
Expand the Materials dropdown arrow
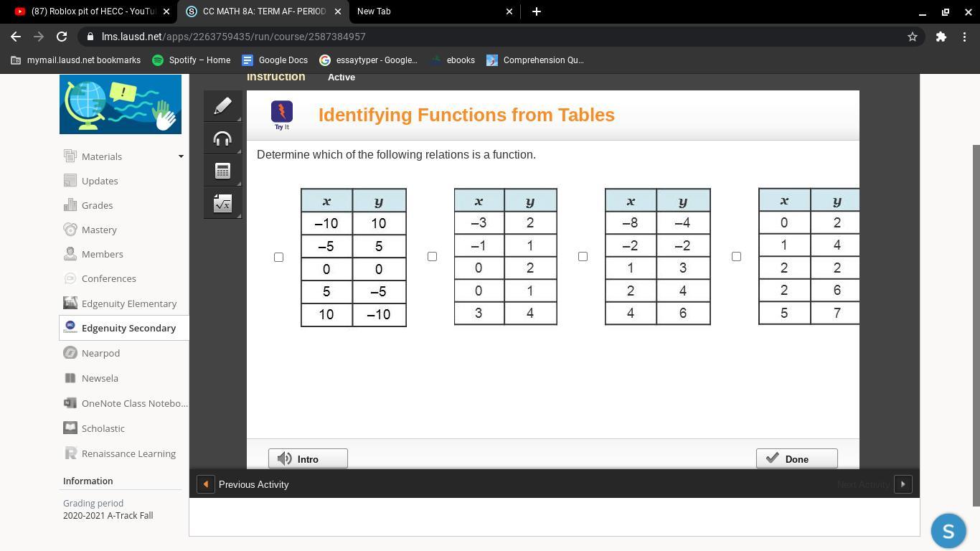pos(181,156)
